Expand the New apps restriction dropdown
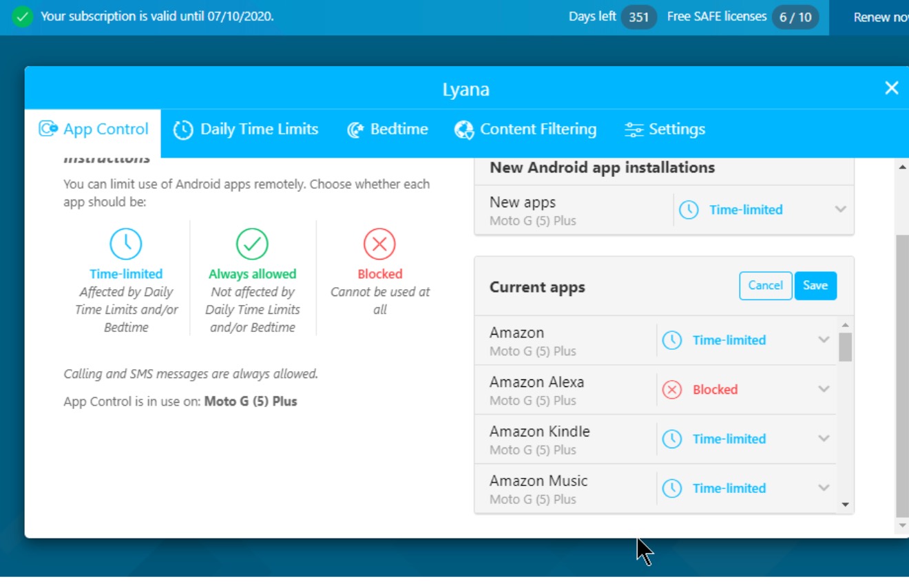Viewport: 909px width, 588px height. 840,210
